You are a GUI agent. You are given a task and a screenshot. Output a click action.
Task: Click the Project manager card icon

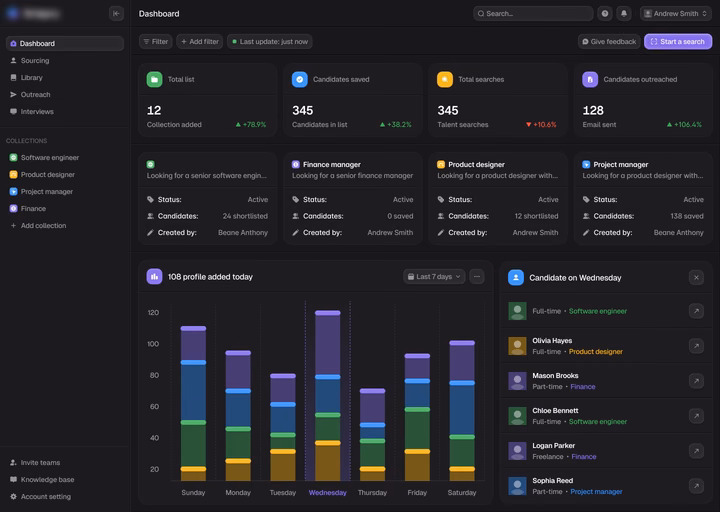pyautogui.click(x=586, y=164)
